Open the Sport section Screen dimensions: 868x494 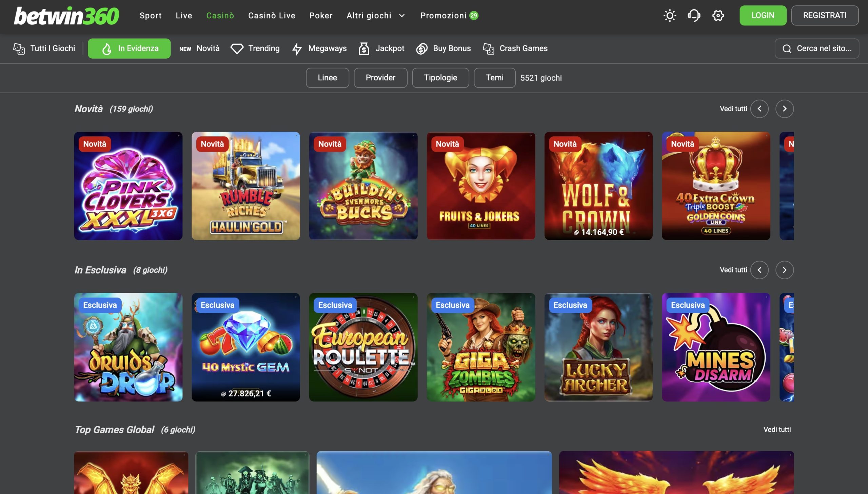pyautogui.click(x=151, y=16)
